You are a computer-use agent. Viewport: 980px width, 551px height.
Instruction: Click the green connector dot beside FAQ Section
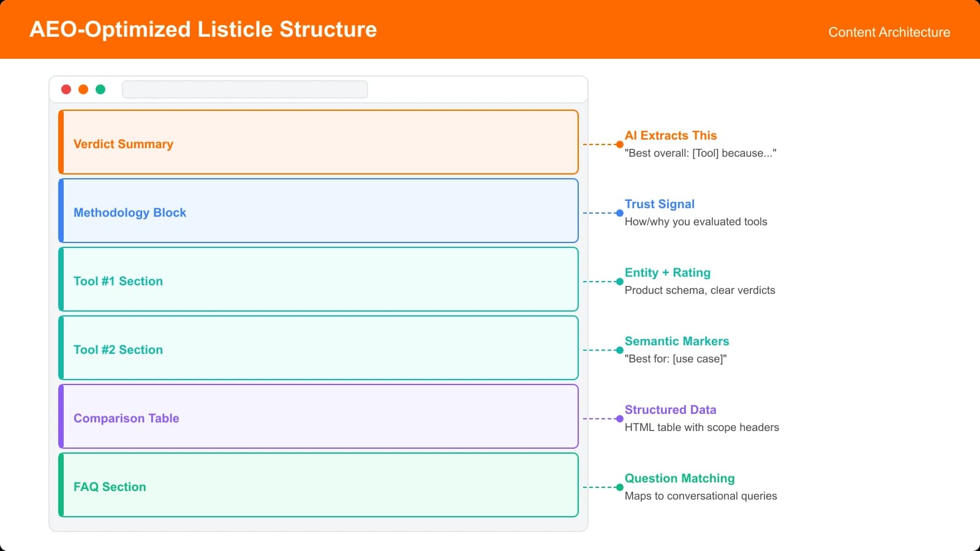620,487
